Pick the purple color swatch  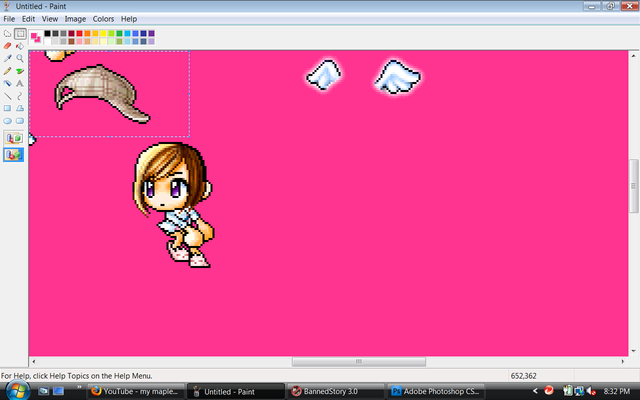[x=151, y=33]
